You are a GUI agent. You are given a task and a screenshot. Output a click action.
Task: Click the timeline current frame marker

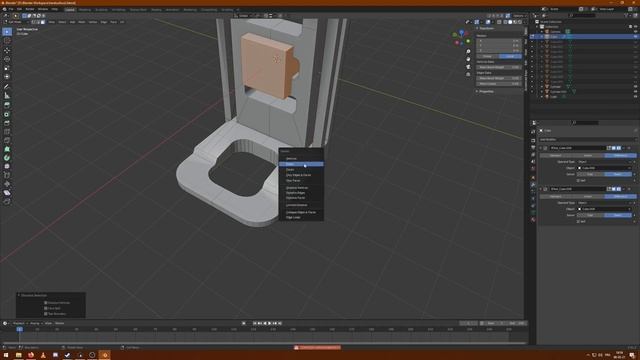pyautogui.click(x=19, y=329)
